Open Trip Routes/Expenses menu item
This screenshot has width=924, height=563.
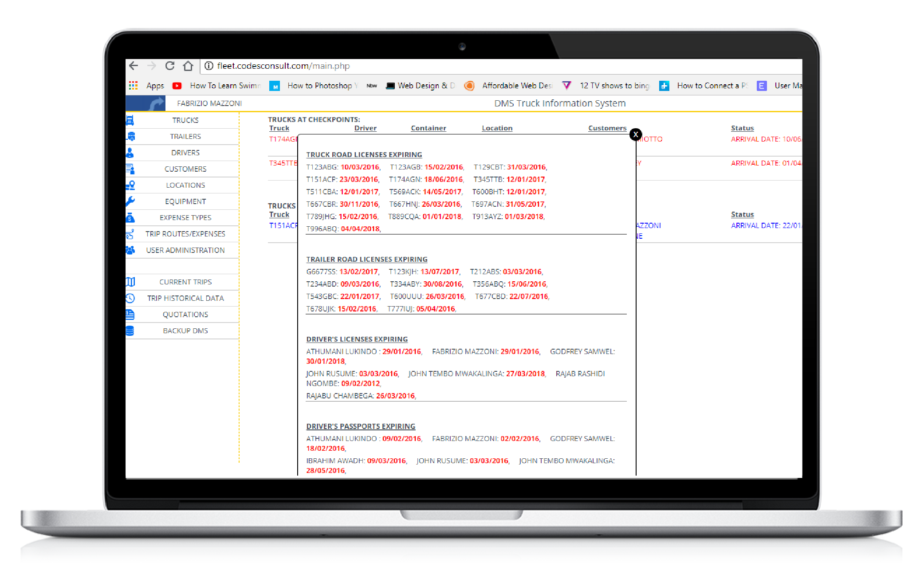click(x=185, y=234)
